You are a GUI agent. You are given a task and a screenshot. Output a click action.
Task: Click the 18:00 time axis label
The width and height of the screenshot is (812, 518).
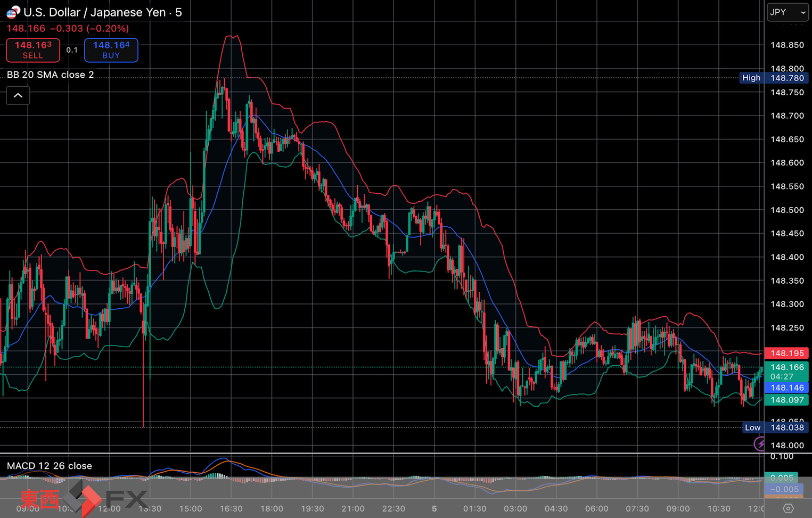coord(272,509)
